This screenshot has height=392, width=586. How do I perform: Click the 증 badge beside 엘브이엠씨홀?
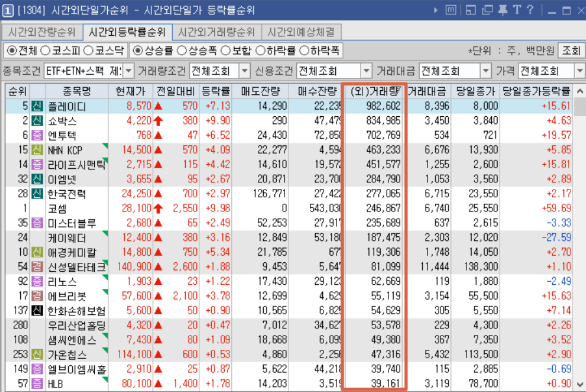click(x=37, y=369)
